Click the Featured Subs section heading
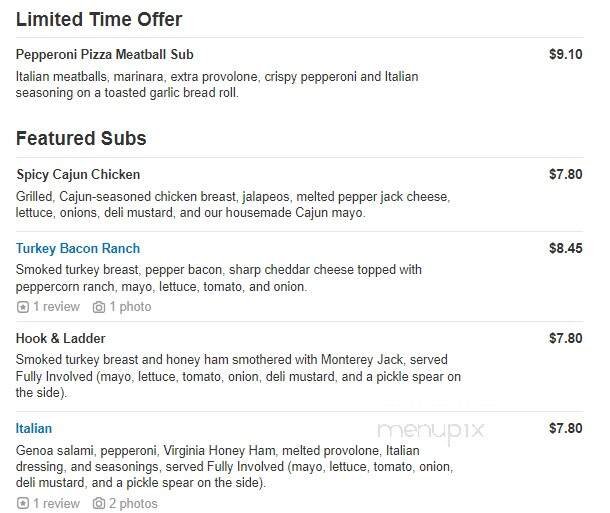 (81, 139)
